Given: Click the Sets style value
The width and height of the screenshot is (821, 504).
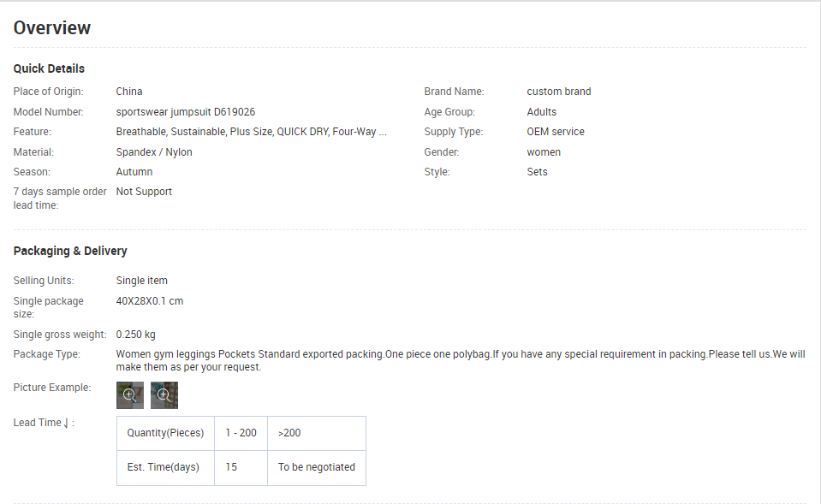Looking at the screenshot, I should 538,172.
